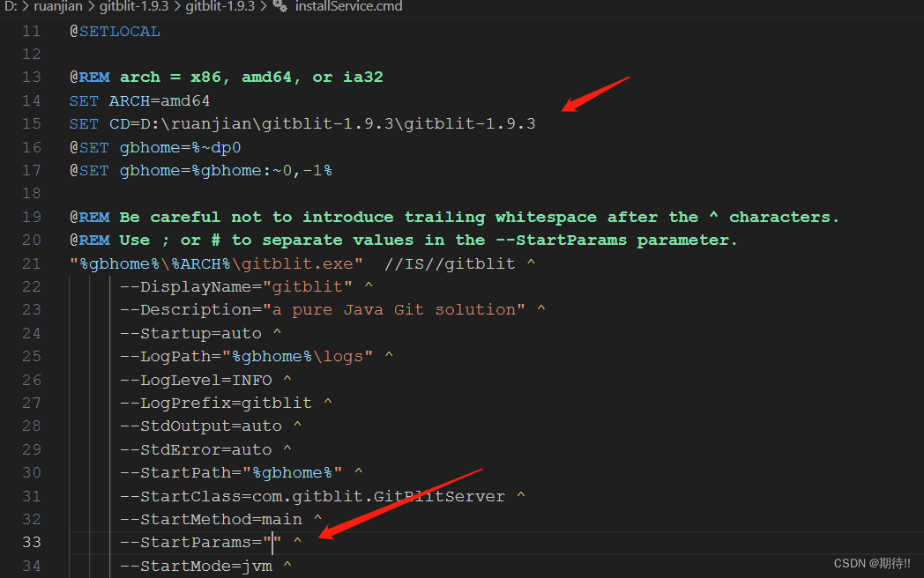Click the ARCH=amd64 value

click(x=159, y=100)
